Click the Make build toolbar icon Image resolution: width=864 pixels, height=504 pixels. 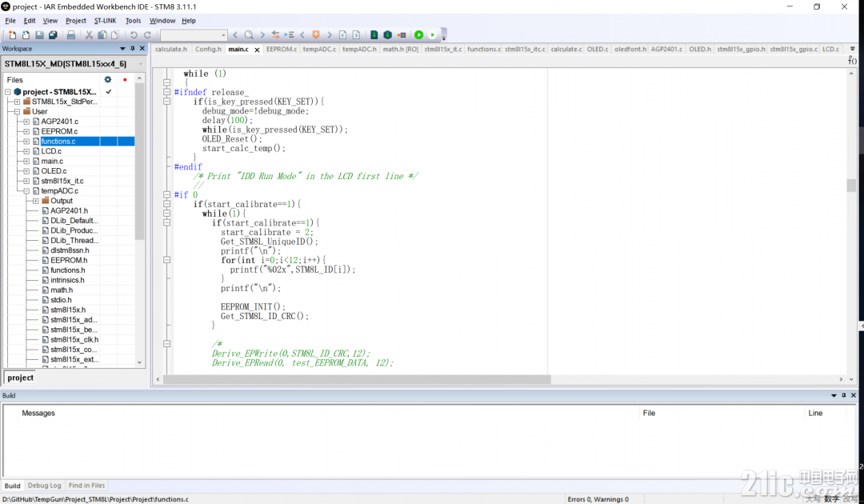388,34
